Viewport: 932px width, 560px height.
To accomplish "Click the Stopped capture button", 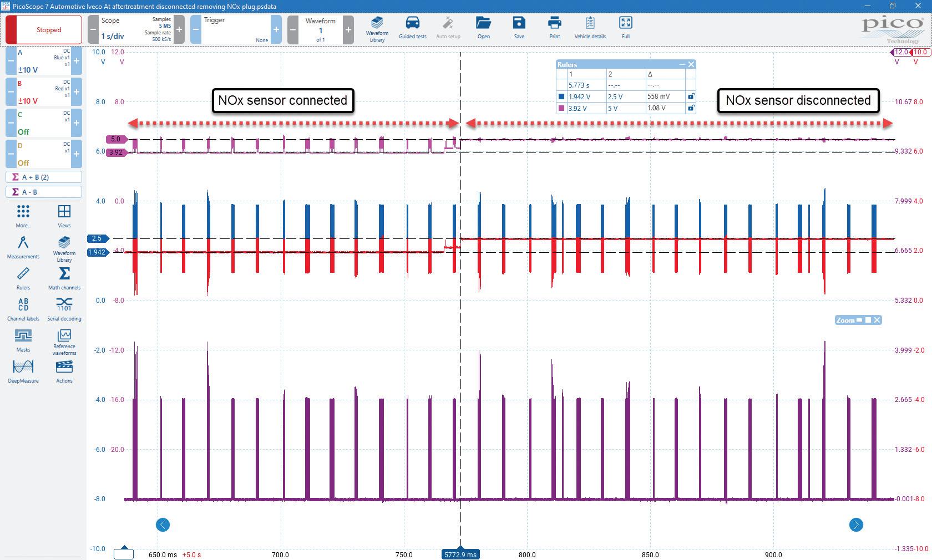I will pyautogui.click(x=44, y=29).
